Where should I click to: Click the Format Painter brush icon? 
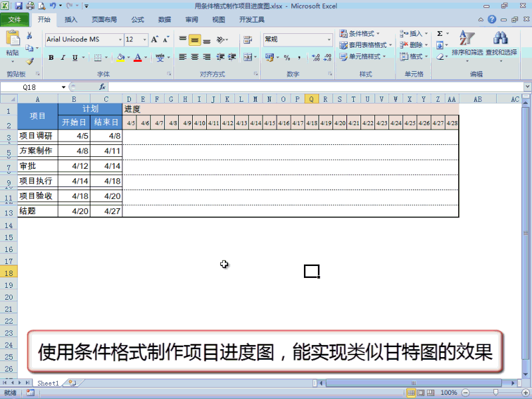click(x=29, y=60)
